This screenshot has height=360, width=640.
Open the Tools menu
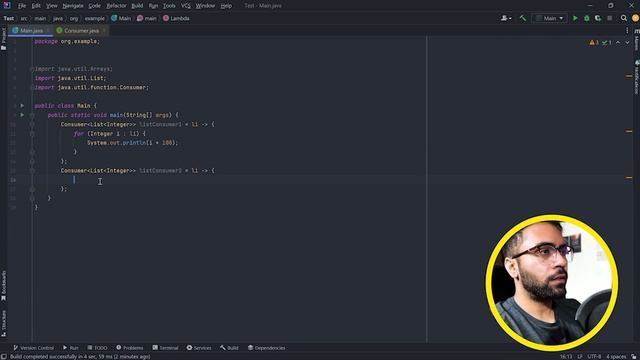tap(169, 6)
